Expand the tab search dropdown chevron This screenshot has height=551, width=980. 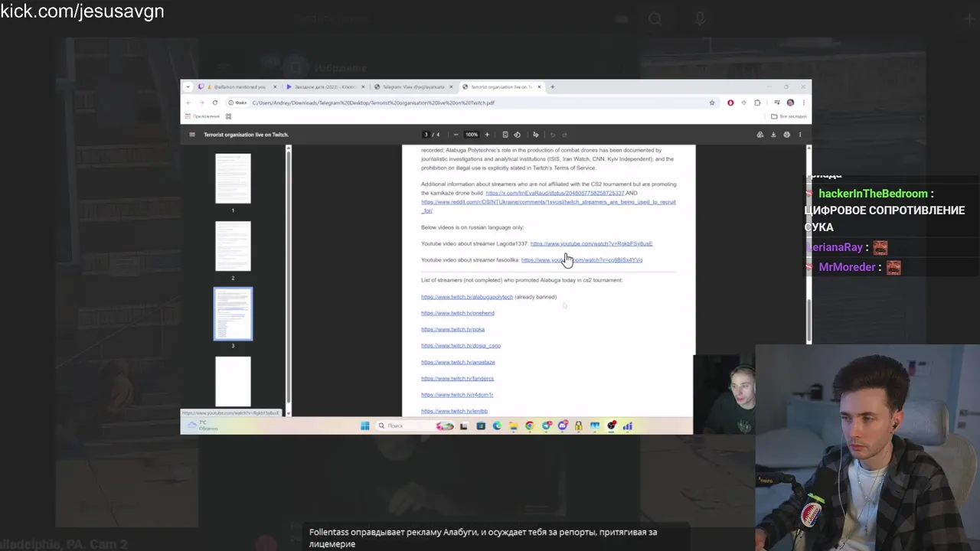(188, 86)
